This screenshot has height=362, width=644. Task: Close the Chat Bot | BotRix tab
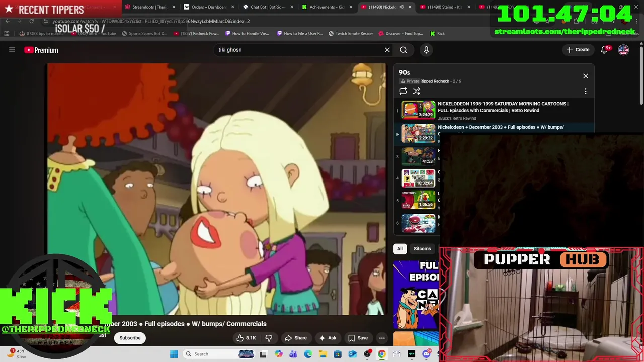tap(292, 7)
